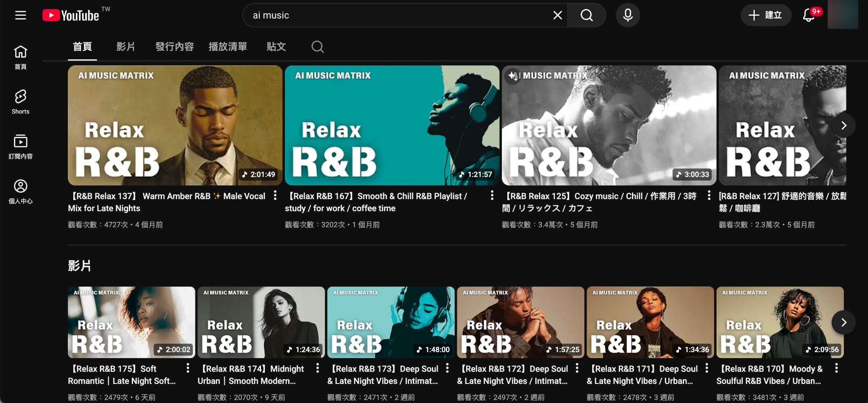Switch to the 影片 channel tab

[125, 47]
